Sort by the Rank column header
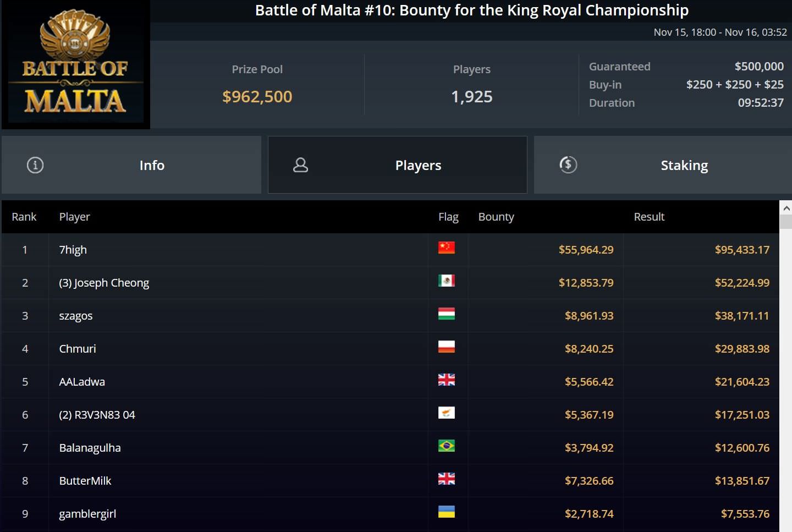Viewport: 792px width, 532px height. coord(24,217)
